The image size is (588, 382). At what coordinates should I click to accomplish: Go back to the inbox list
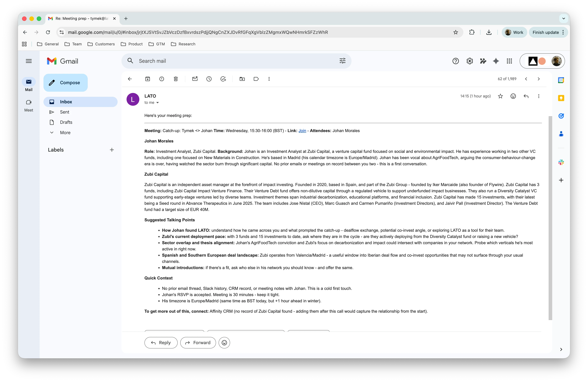tap(130, 79)
